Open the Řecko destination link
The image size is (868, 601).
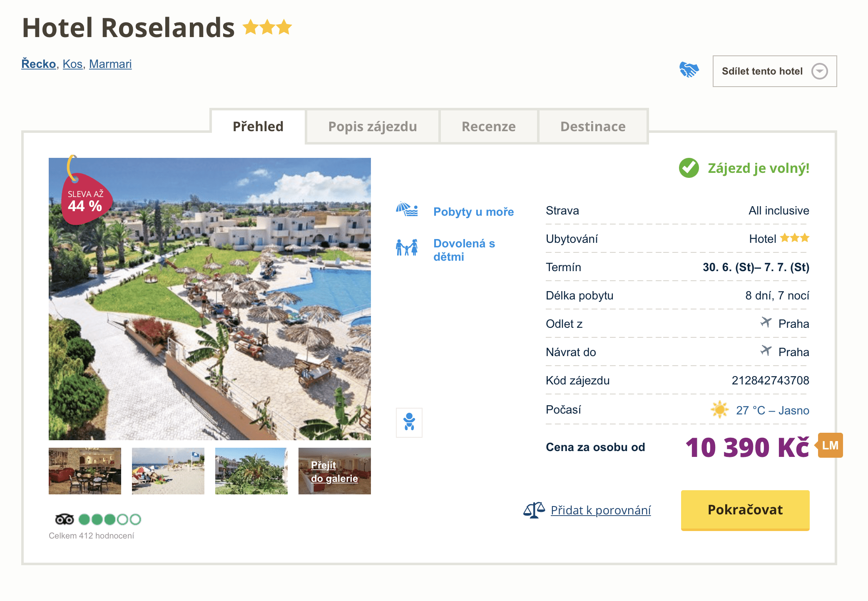(x=39, y=64)
